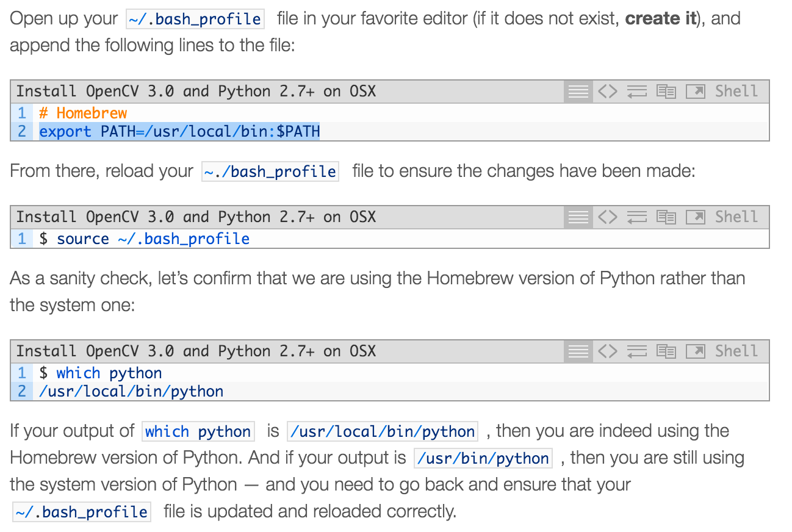Click the inline 'which python' code snippet in the paragraph
The height and width of the screenshot is (532, 792).
tap(198, 431)
